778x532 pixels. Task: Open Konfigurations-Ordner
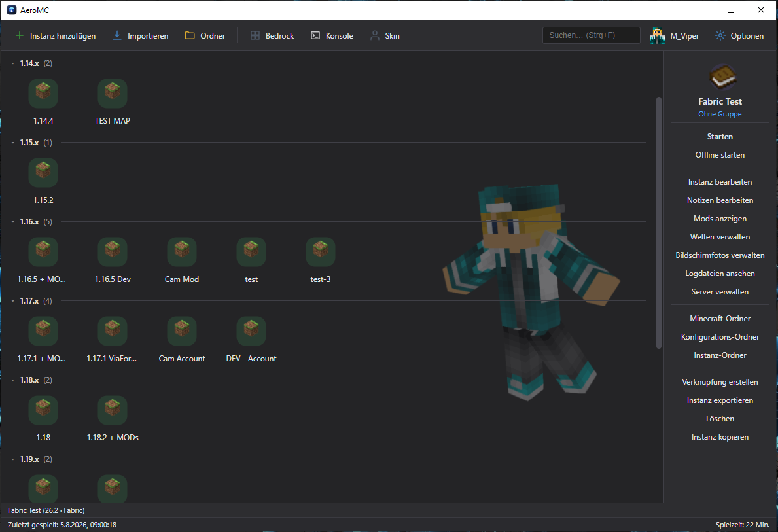point(720,337)
